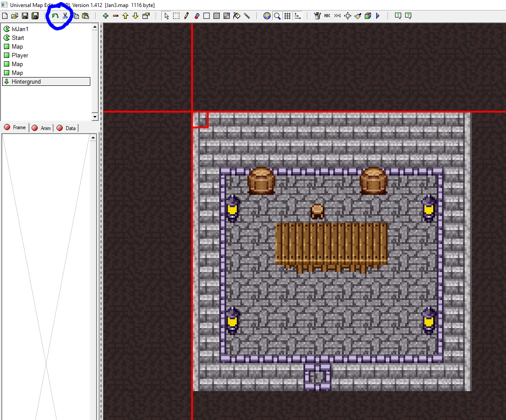Activate the rectangular dashed selection tool

176,16
